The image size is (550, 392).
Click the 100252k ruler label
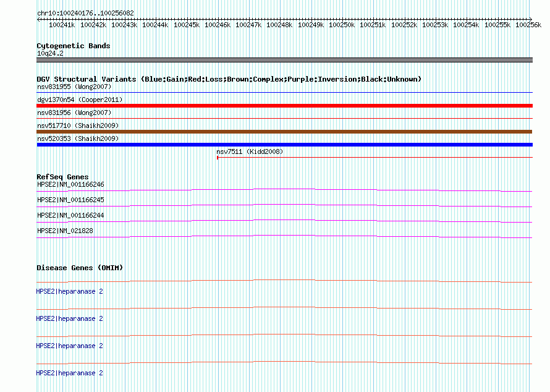404,25
